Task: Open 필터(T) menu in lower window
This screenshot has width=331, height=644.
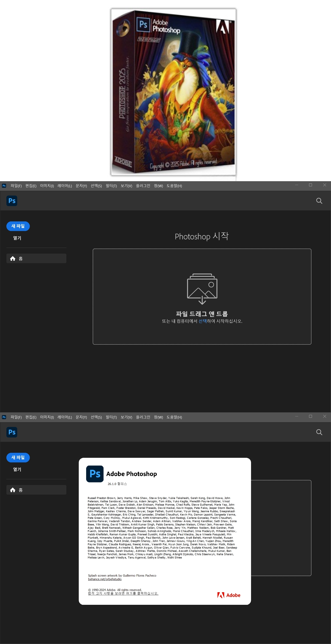Action: pyautogui.click(x=111, y=417)
